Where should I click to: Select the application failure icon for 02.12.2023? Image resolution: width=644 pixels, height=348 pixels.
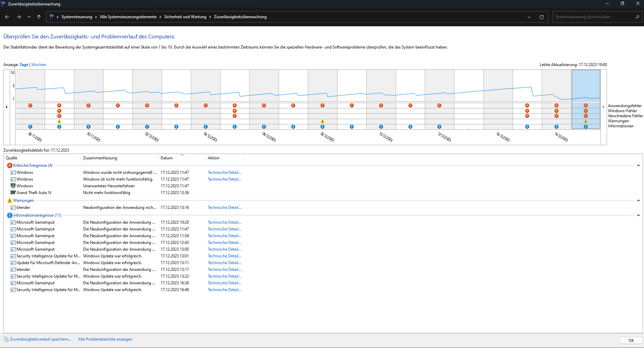click(x=147, y=105)
